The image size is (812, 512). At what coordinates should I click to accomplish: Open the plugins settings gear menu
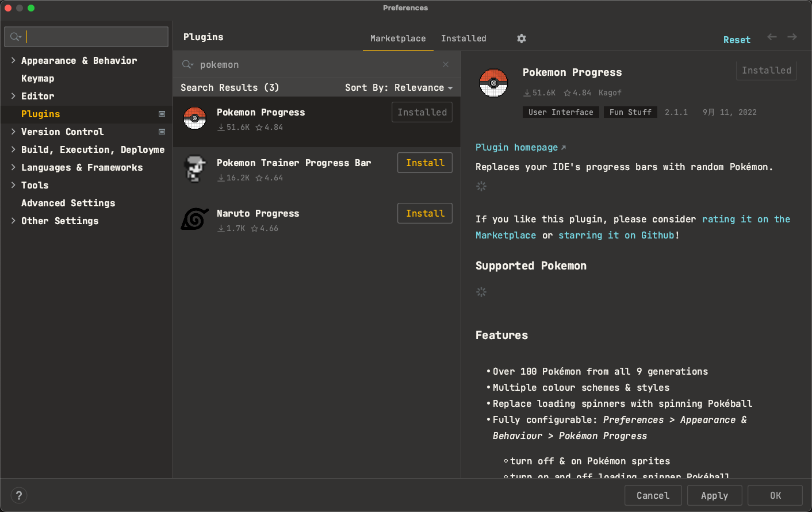522,39
